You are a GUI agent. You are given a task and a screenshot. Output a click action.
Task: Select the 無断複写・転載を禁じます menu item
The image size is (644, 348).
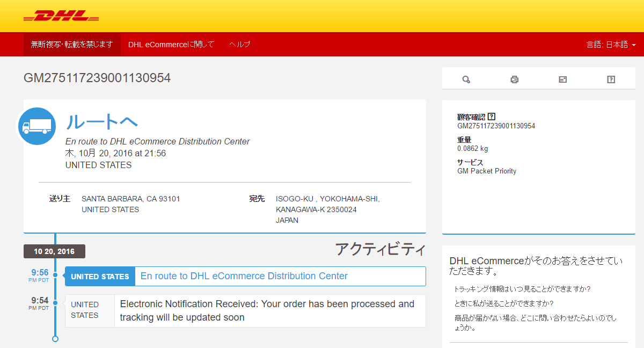tap(72, 45)
